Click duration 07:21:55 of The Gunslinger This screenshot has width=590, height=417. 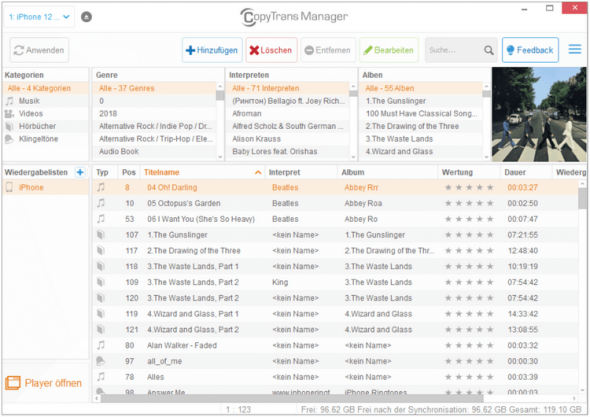tap(523, 235)
